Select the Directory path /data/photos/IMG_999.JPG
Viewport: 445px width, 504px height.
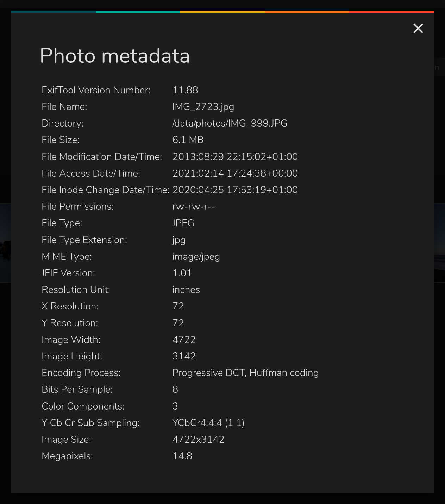point(230,123)
